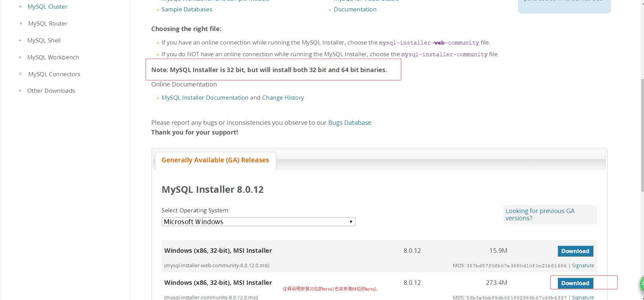Click the Thank you for your support text

click(195, 132)
